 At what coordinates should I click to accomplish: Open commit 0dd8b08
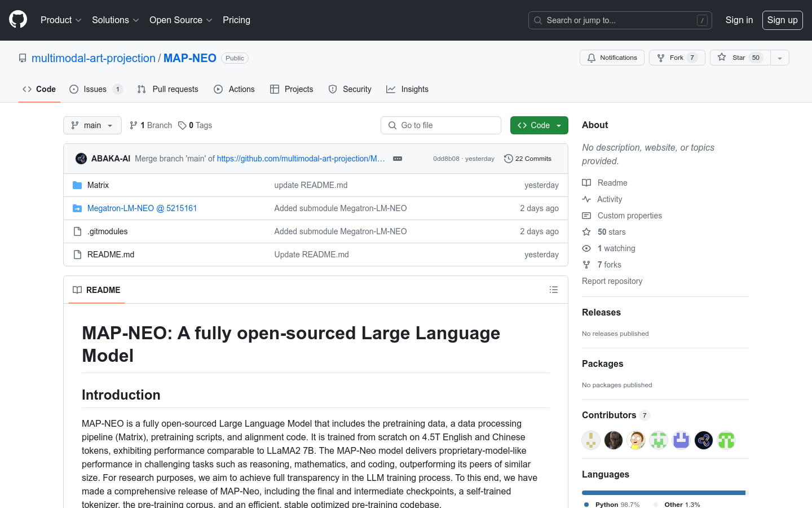(x=446, y=159)
